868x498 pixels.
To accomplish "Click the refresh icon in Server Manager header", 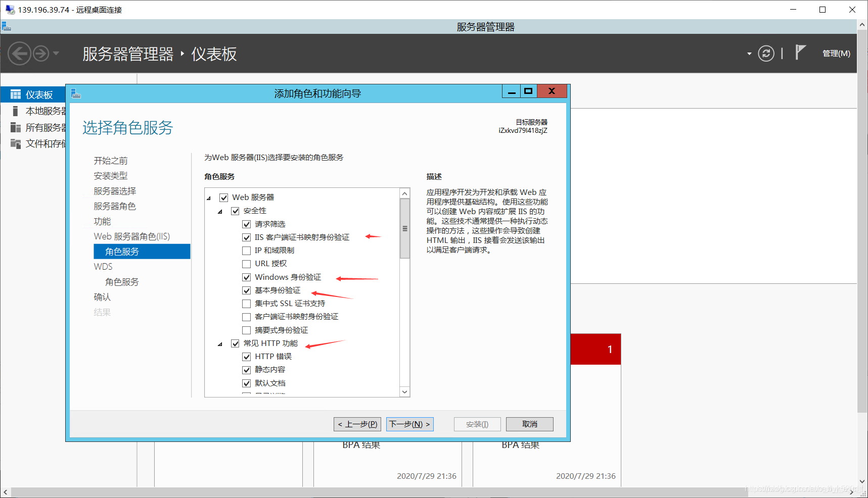I will point(766,53).
